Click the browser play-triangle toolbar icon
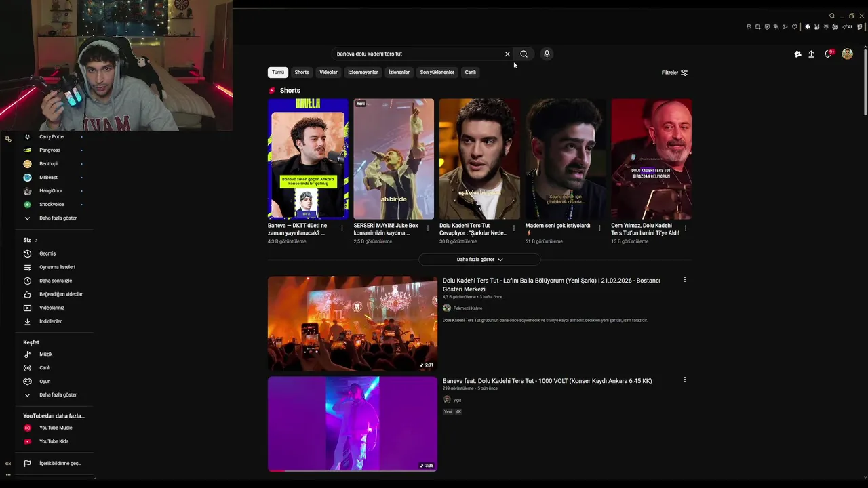 click(x=785, y=27)
